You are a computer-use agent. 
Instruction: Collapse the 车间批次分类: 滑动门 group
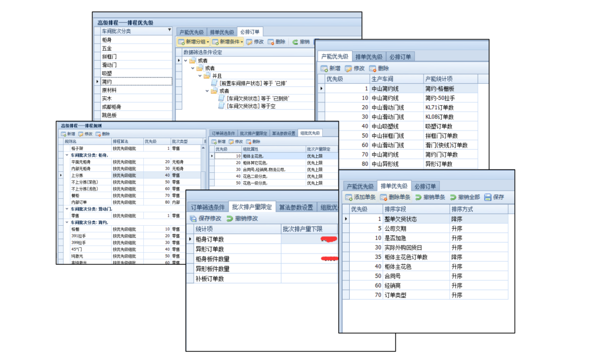[67, 209]
